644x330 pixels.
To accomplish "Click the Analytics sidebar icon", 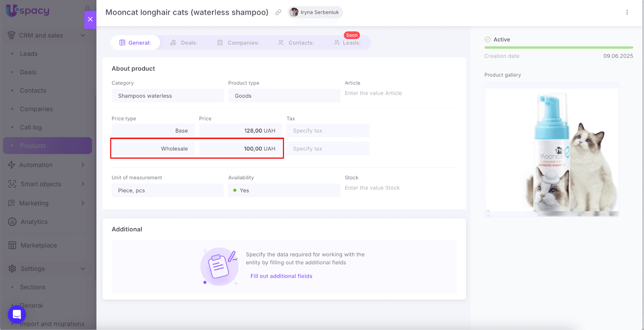I will (12, 222).
